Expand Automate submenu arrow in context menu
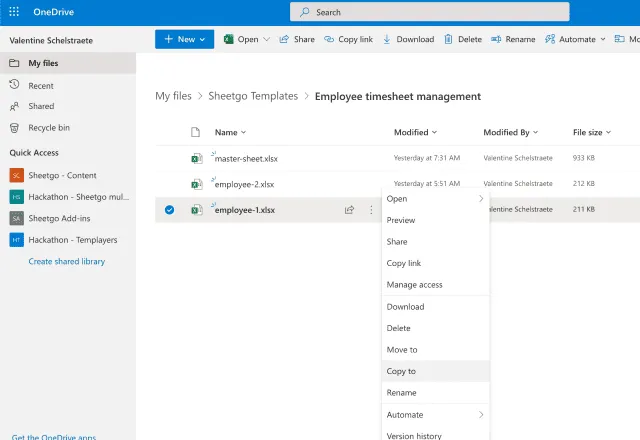This screenshot has width=640, height=440. (x=481, y=415)
